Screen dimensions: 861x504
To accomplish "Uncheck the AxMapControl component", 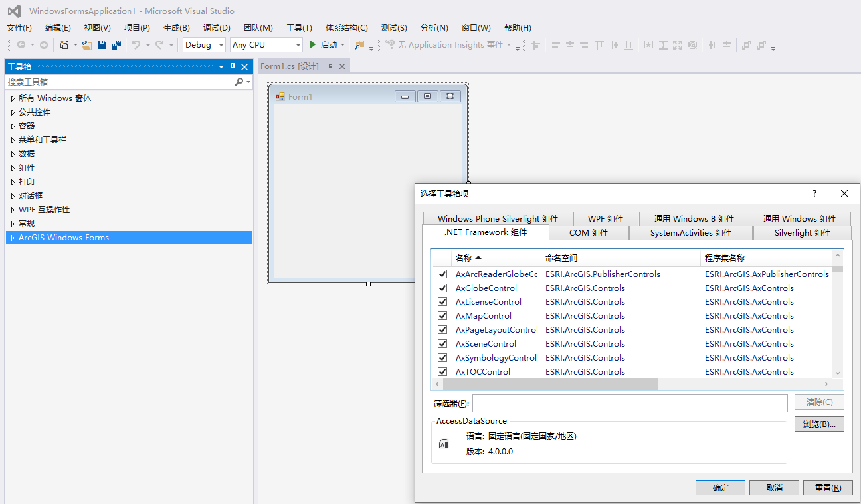I will [442, 315].
